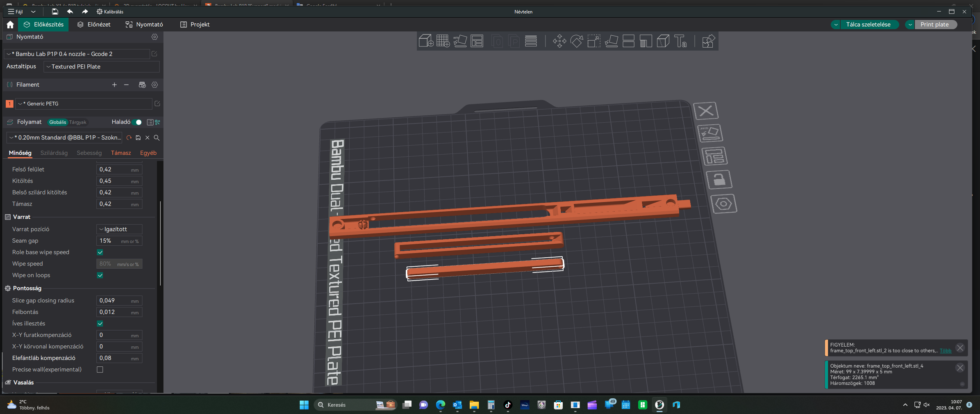Screen dimensions: 980x414
Task: Open Varrat pozíció Igazított dropdown
Action: click(119, 229)
